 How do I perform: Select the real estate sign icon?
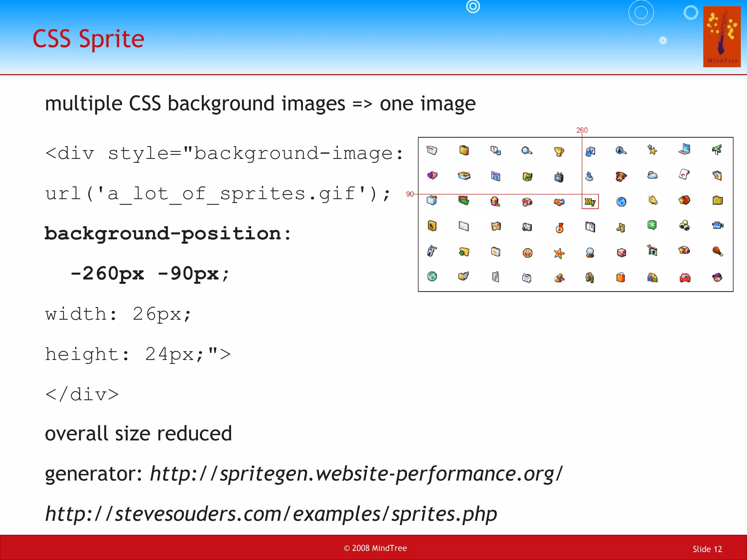(x=652, y=250)
